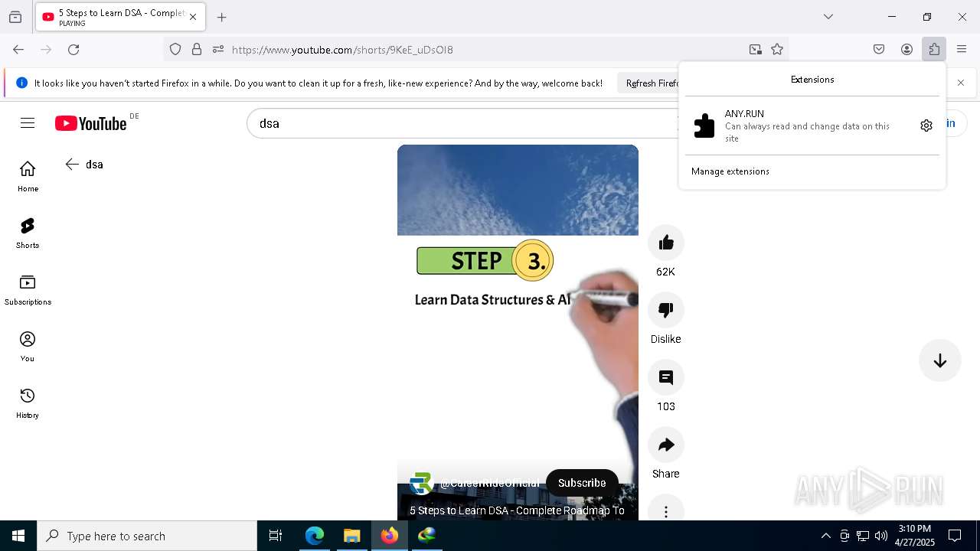
Task: Bookmark this page with the star
Action: pos(777,50)
